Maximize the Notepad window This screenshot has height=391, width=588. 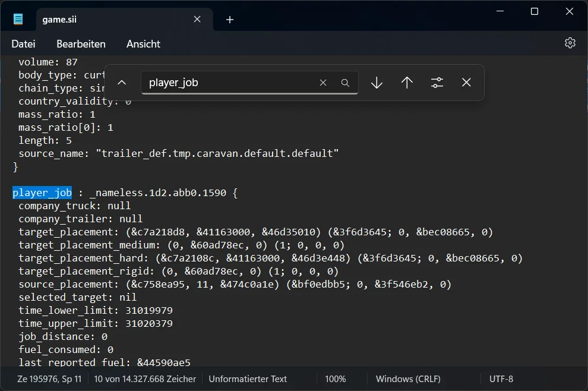[x=535, y=11]
